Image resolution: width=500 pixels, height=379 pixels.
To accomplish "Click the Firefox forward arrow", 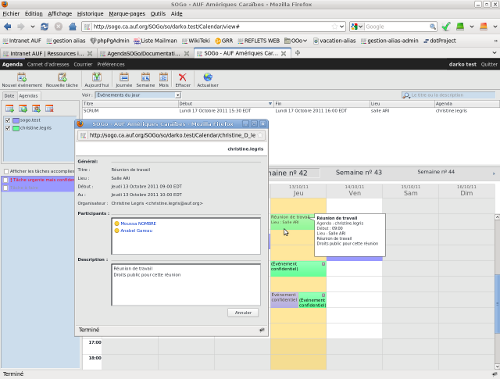I will pos(21,26).
